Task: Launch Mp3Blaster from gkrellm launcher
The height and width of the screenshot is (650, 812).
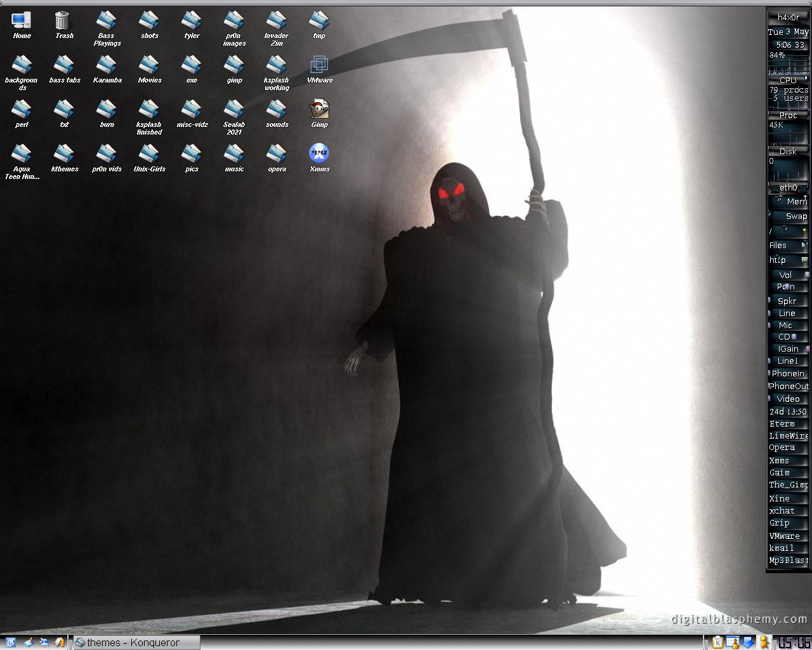Action: tap(789, 560)
